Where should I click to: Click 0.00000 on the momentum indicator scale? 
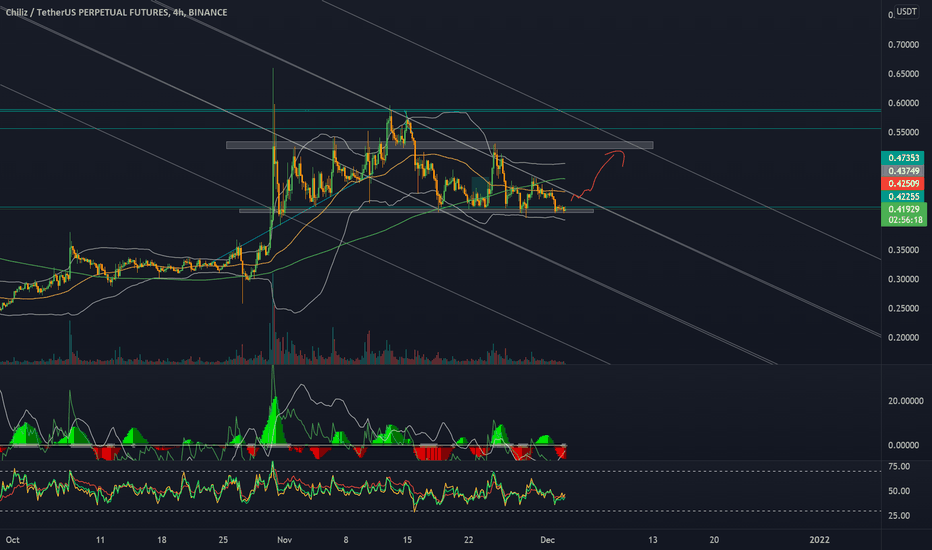point(905,445)
